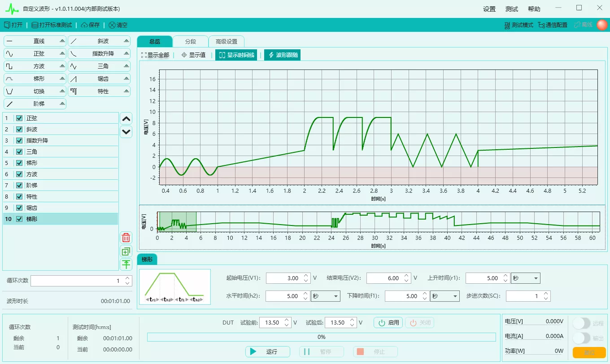Uncheck the 三角 row checkbox
Screen dimensions: 610x364
click(19, 152)
